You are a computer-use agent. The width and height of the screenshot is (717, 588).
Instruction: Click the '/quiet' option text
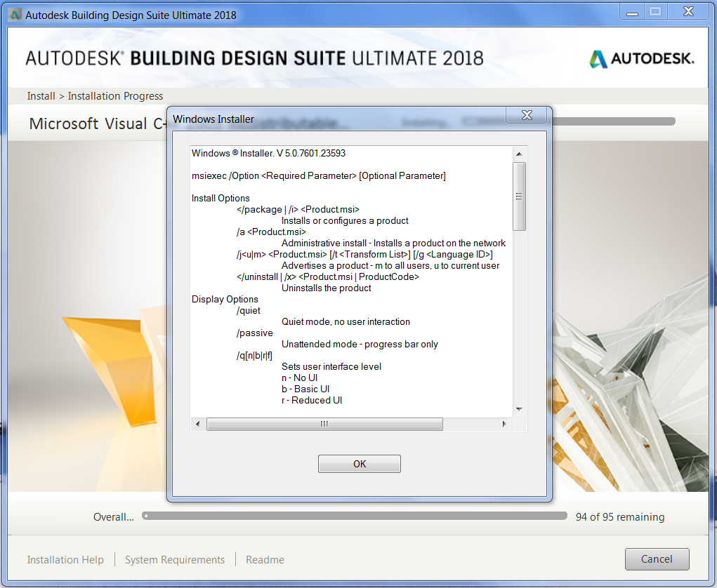click(249, 310)
